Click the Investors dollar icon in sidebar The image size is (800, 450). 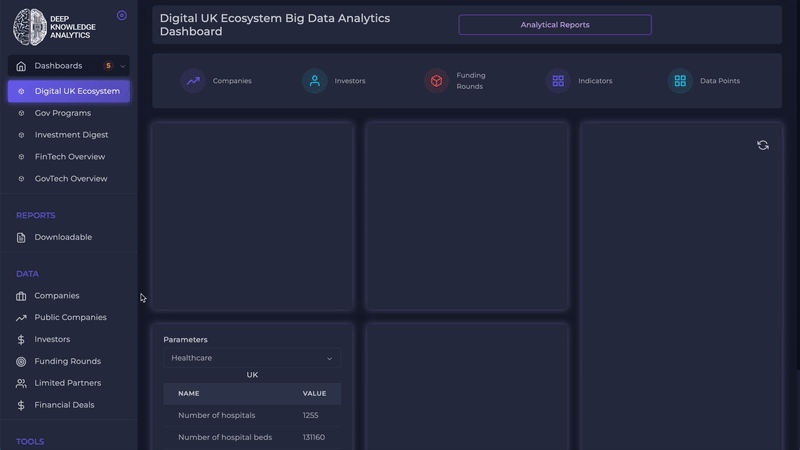point(21,339)
